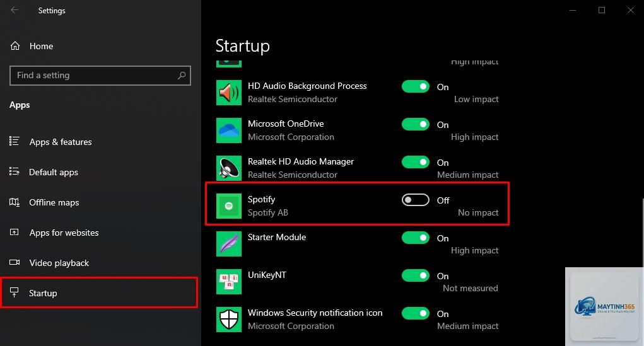Click the Not measured label for UniKeyNT
The image size is (644, 346).
[x=471, y=288]
